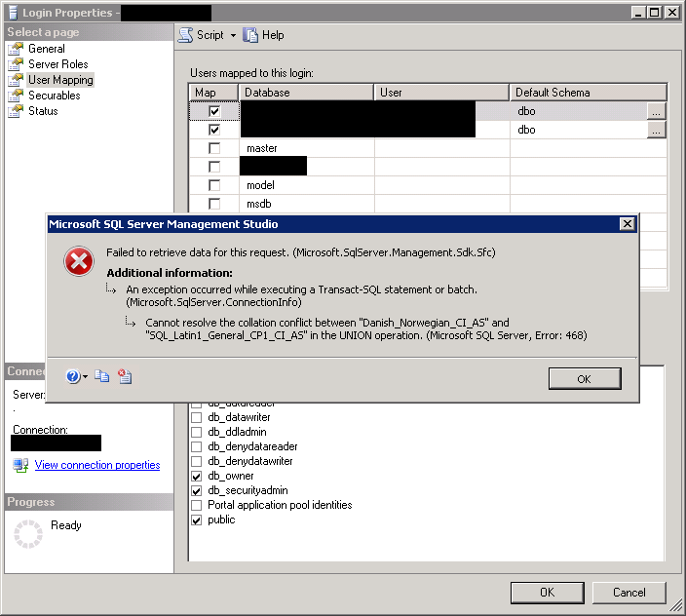Enable db_datawriter role membership
Viewport: 686px width, 616px height.
pos(197,417)
